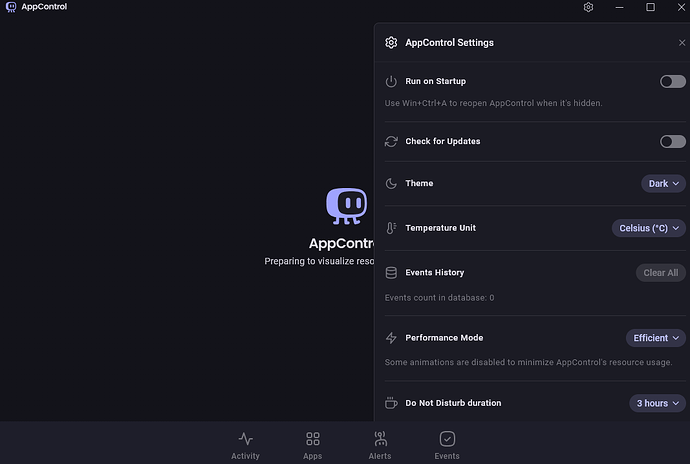Click the power icon next to Run on Startup
Image resolution: width=690 pixels, height=464 pixels.
tap(391, 81)
